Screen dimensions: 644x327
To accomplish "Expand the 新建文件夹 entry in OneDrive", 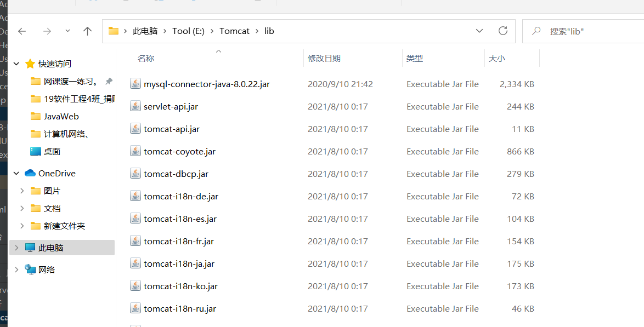I will [x=21, y=226].
